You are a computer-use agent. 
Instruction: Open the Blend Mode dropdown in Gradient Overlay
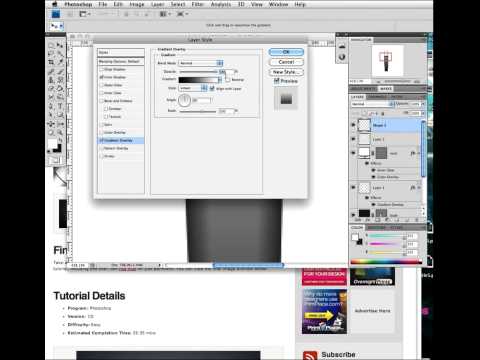201,63
